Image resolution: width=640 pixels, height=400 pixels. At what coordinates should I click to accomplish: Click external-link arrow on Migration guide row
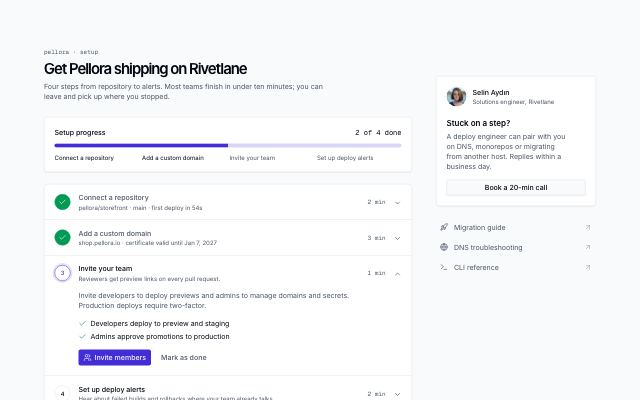coord(588,227)
